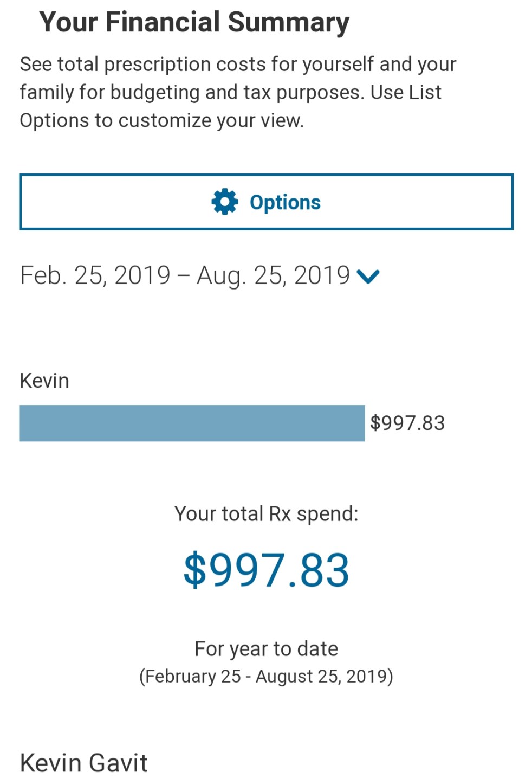The width and height of the screenshot is (532, 778).
Task: Select the Kevin Gavit heading
Action: pos(84,763)
